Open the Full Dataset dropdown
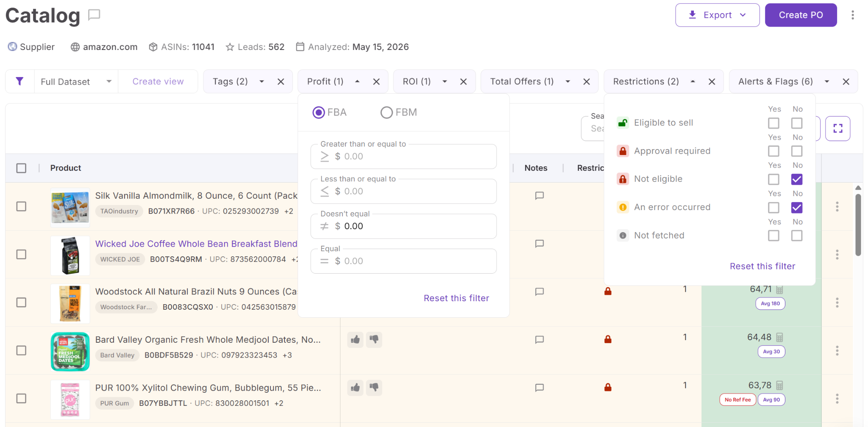868x427 pixels. [x=76, y=81]
